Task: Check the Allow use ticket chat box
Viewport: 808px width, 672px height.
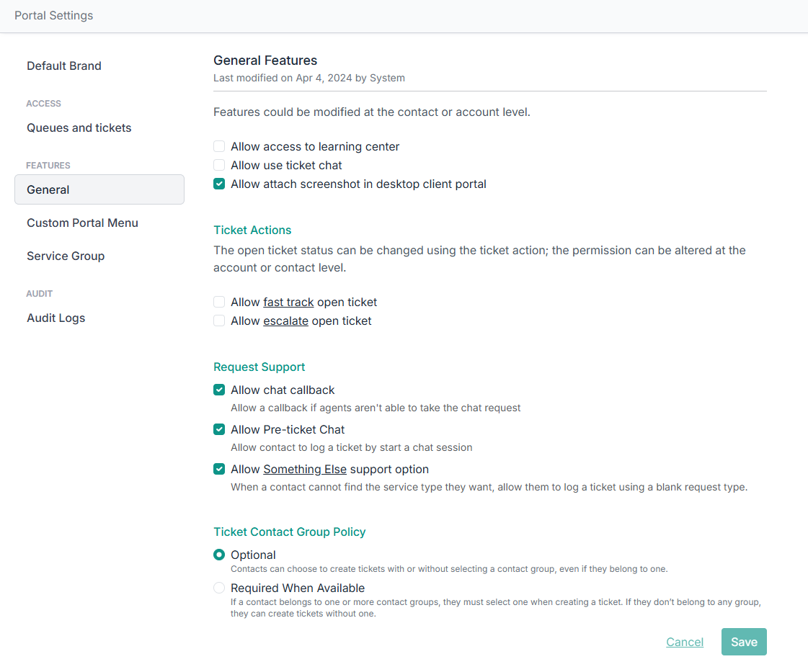Action: [219, 166]
